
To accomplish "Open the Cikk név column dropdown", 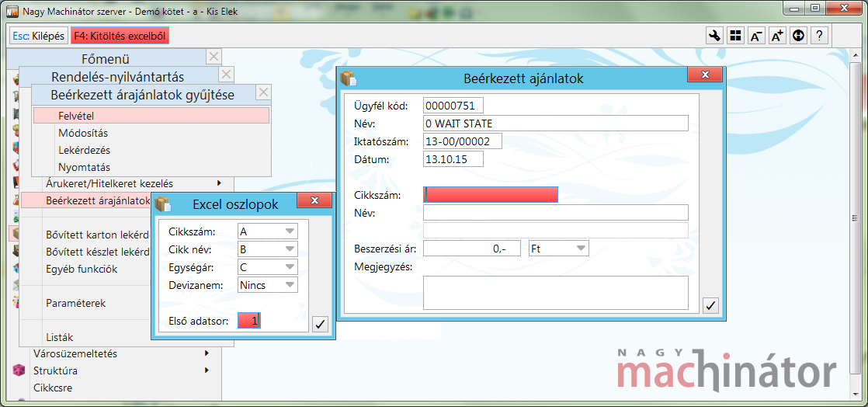I will (x=290, y=249).
